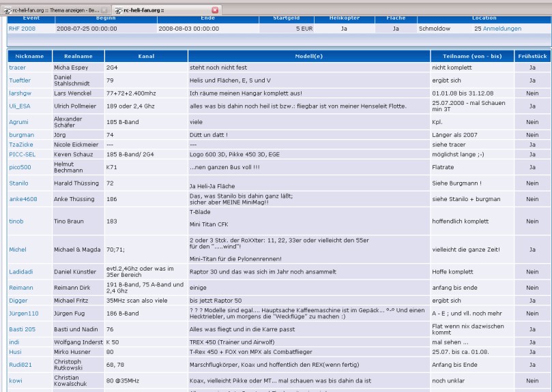This screenshot has width=552, height=392.
Task: Open Michel user profile
Action: pos(18,250)
